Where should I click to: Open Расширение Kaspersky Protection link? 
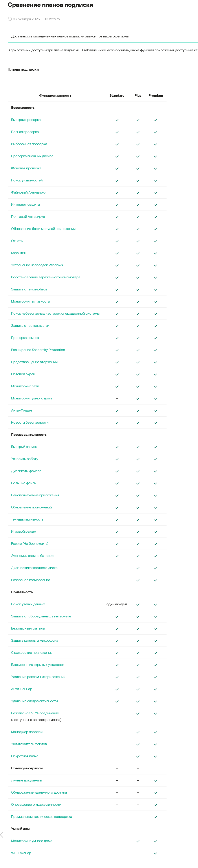(x=38, y=350)
